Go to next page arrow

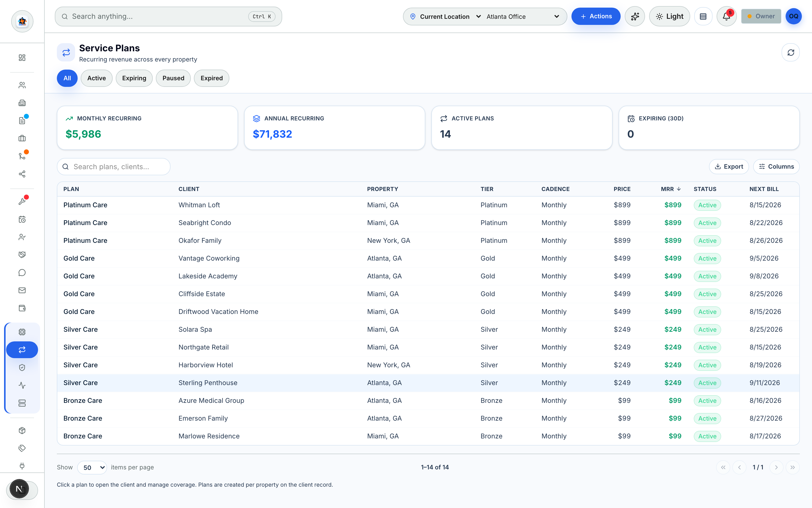click(x=776, y=467)
